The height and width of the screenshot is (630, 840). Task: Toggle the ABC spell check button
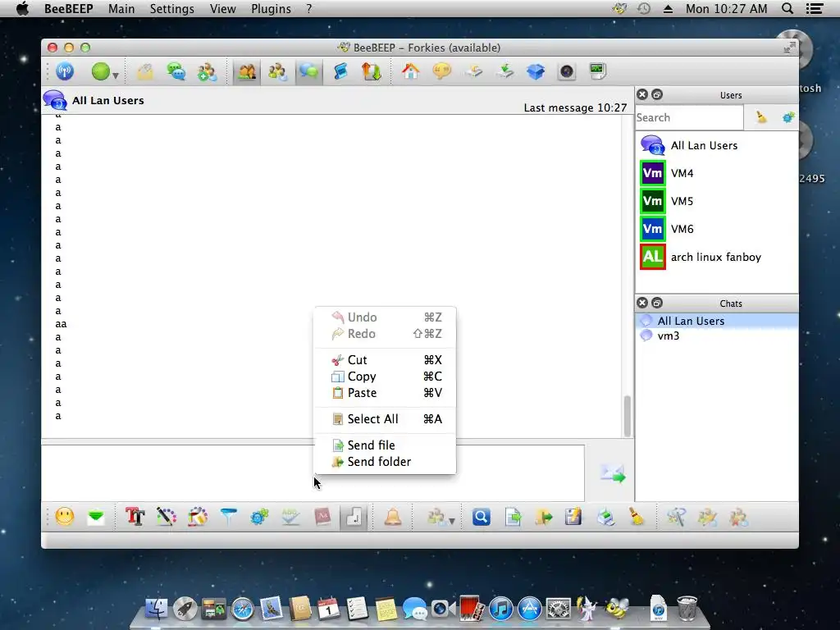pyautogui.click(x=290, y=517)
